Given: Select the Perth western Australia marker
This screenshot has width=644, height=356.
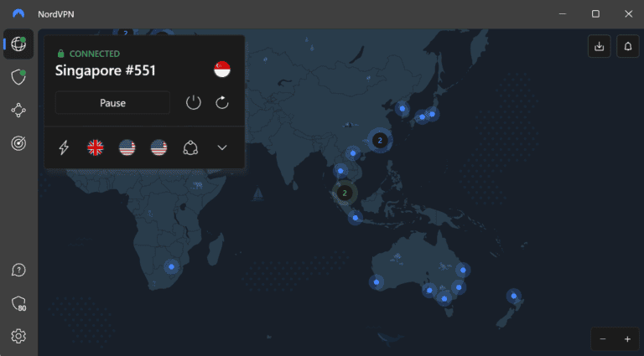Looking at the screenshot, I should click(x=377, y=282).
